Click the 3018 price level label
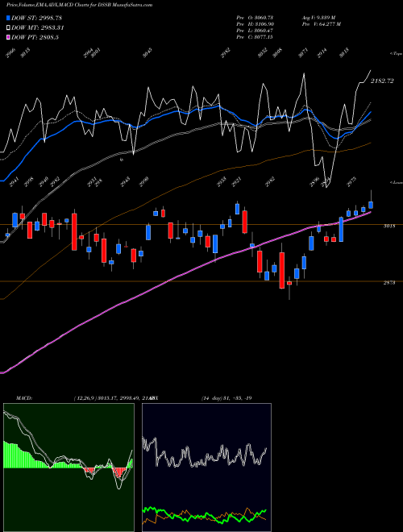 click(x=389, y=226)
